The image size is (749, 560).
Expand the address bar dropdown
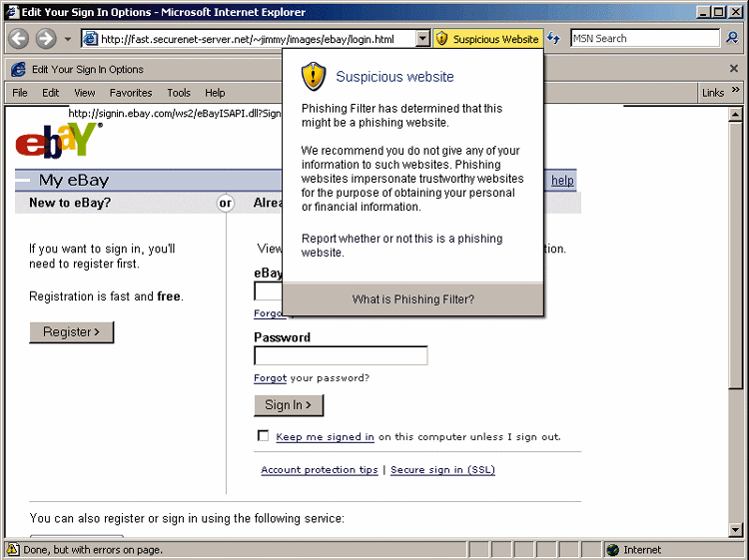click(x=422, y=39)
